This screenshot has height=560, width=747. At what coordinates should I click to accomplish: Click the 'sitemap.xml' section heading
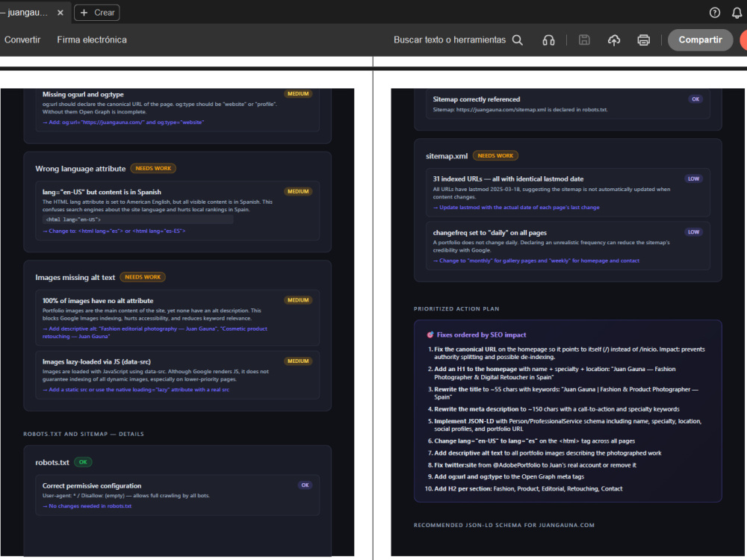pyautogui.click(x=447, y=156)
